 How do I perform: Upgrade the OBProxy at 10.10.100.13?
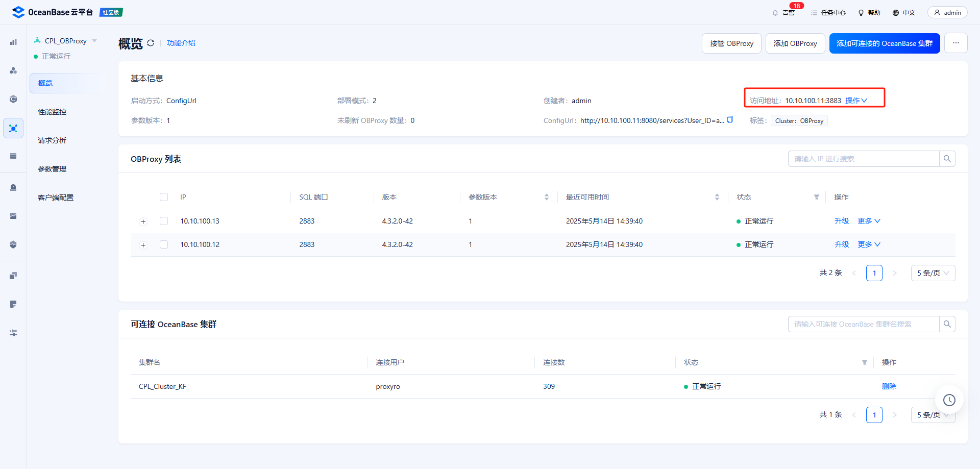tap(842, 221)
